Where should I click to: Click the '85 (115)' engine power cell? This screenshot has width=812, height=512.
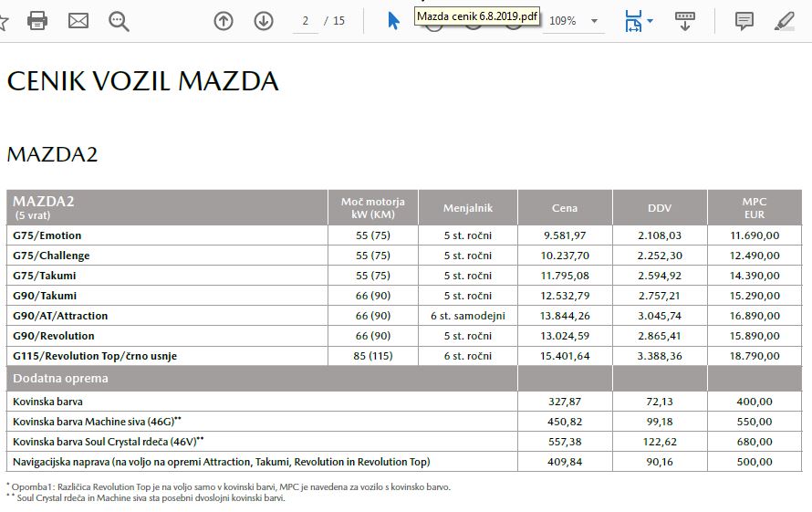[x=373, y=356]
